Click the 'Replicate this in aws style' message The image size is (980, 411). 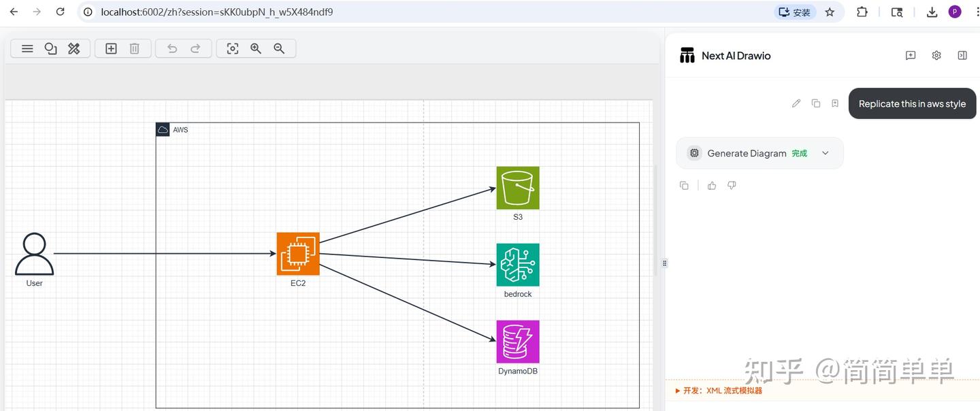point(912,103)
